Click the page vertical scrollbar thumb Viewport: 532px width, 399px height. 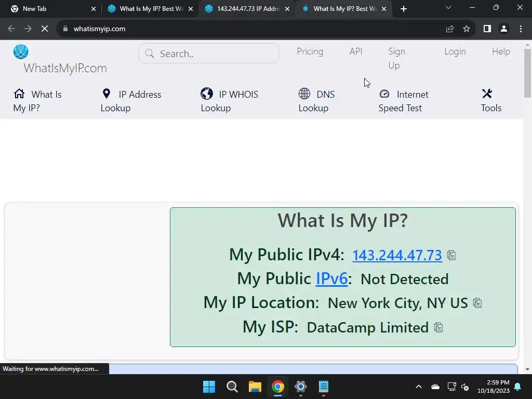coord(527,73)
